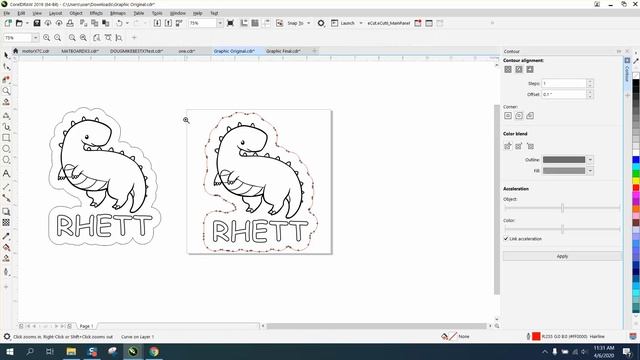Click the Export icon
This screenshot has height=360, width=640.
[x=168, y=23]
